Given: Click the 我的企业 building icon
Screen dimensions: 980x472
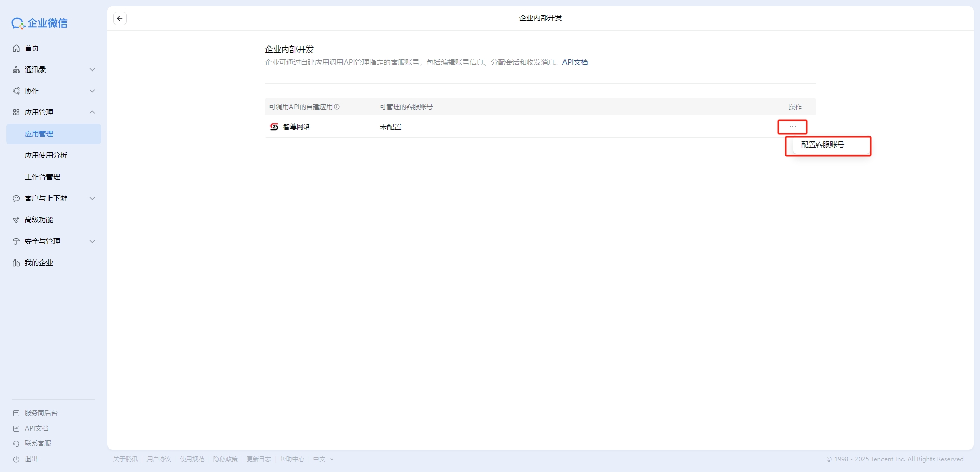Looking at the screenshot, I should 16,263.
